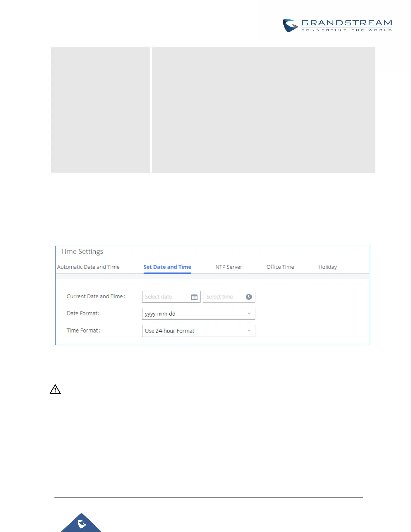Click the Grandstream logo at top
Image resolution: width=411 pixels, height=532 pixels.
coord(337,26)
